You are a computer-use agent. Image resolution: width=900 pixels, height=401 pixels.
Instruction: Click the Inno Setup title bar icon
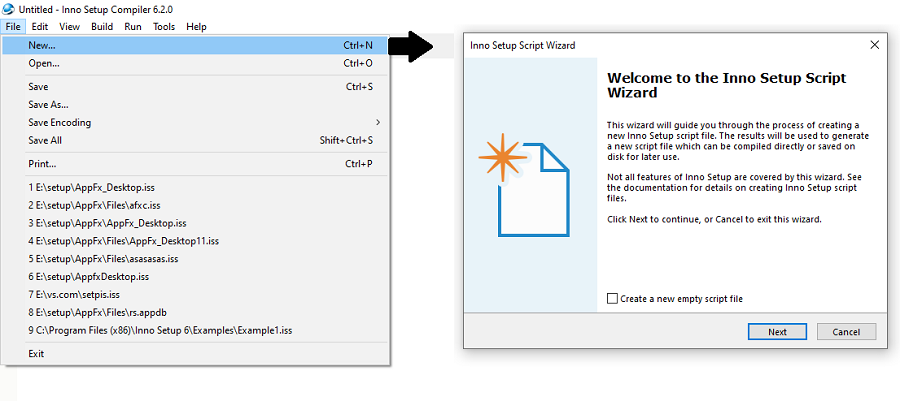pos(9,9)
